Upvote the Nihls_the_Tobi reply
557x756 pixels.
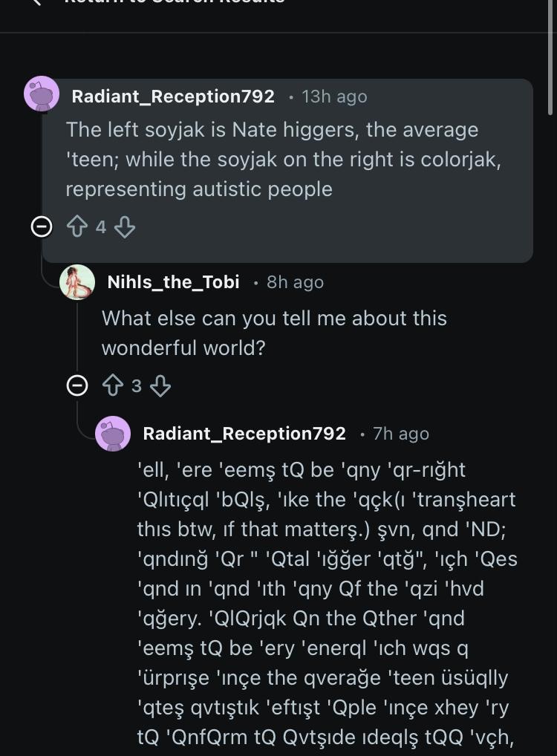coord(112,386)
